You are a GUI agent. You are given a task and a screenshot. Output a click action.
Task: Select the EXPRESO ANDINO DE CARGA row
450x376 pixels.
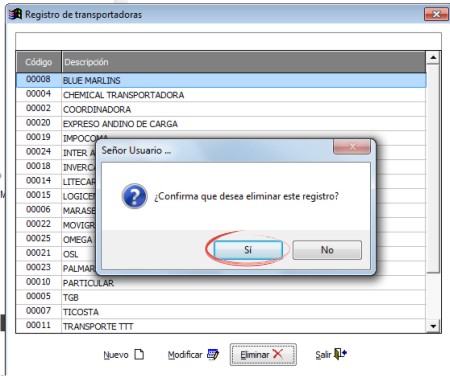pyautogui.click(x=221, y=124)
